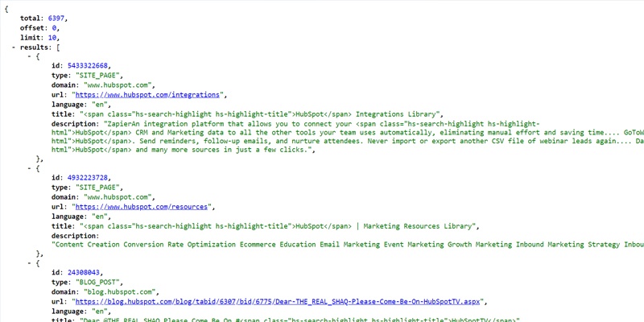The width and height of the screenshot is (644, 322).
Task: Click the language "en" under hubspot.com/resources
Action: (x=98, y=217)
